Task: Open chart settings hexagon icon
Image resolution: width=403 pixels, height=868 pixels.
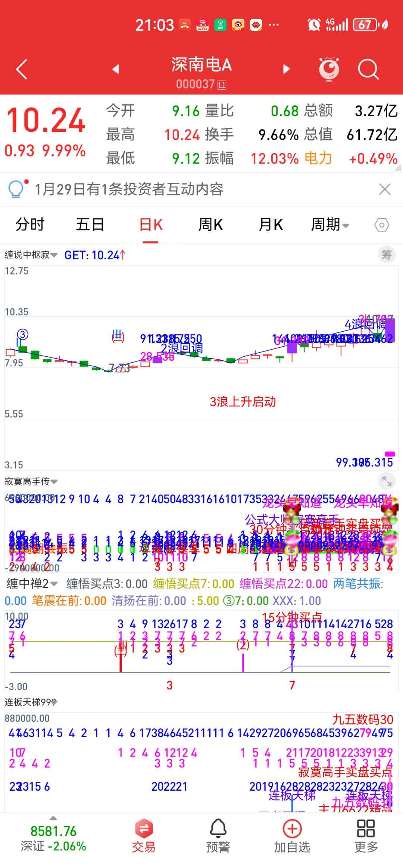Action: (381, 225)
